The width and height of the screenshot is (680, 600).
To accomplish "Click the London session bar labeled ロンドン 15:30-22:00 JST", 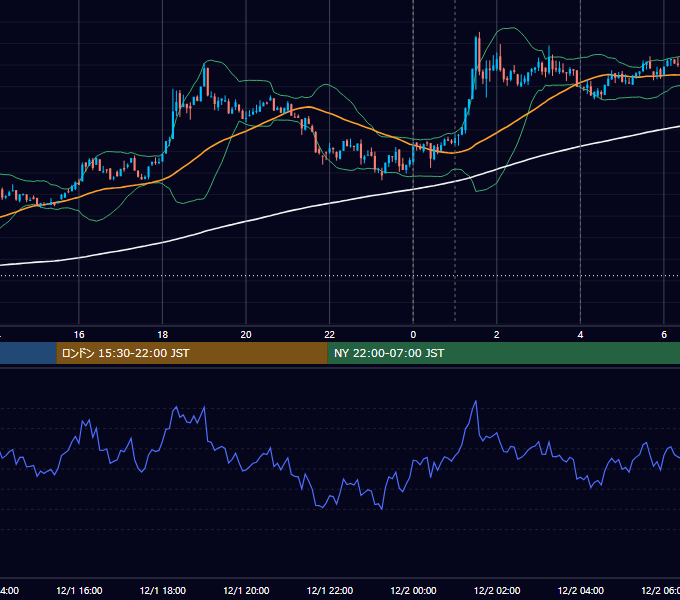I will [x=192, y=353].
